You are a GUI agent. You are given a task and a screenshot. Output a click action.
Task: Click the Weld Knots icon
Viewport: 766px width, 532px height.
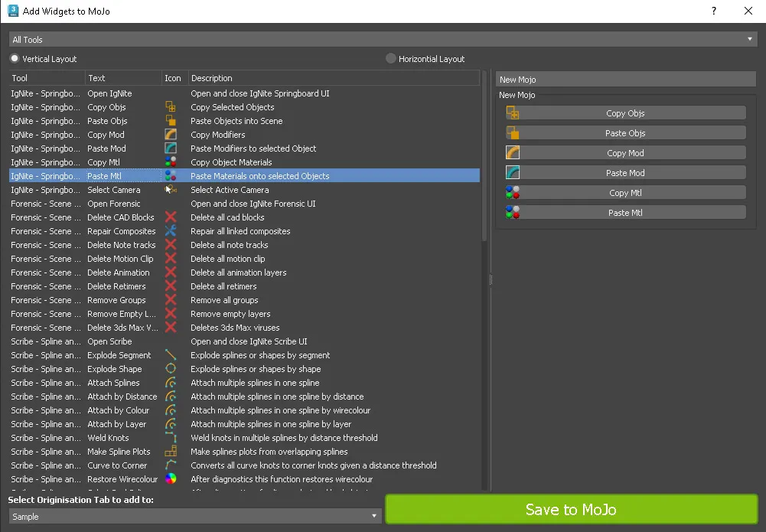171,437
